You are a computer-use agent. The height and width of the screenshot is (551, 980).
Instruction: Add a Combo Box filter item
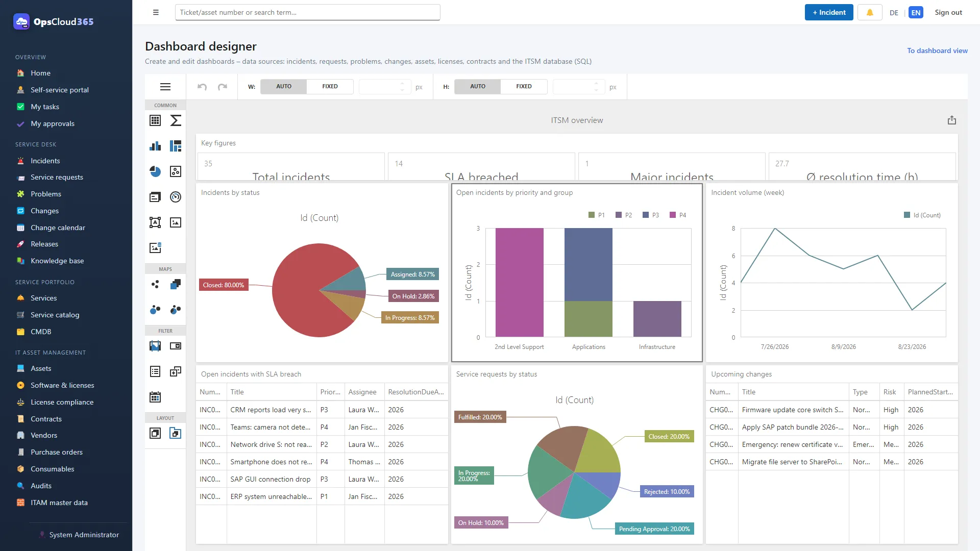point(176,346)
